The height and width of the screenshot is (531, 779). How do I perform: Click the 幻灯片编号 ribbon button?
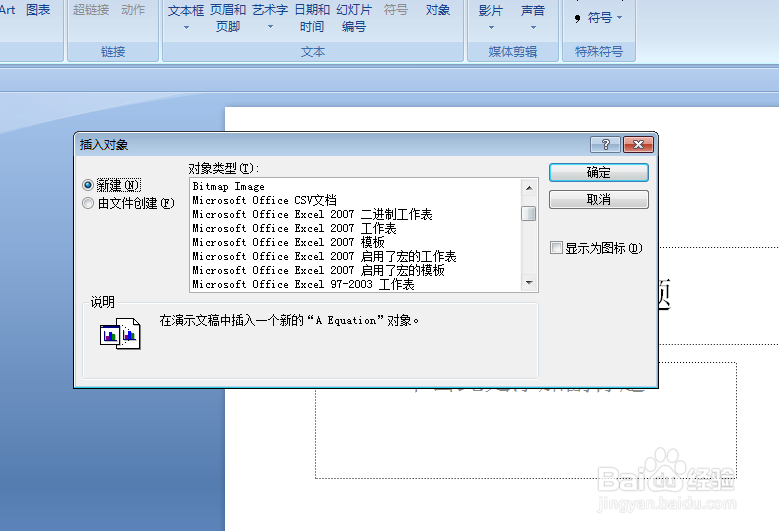[354, 18]
